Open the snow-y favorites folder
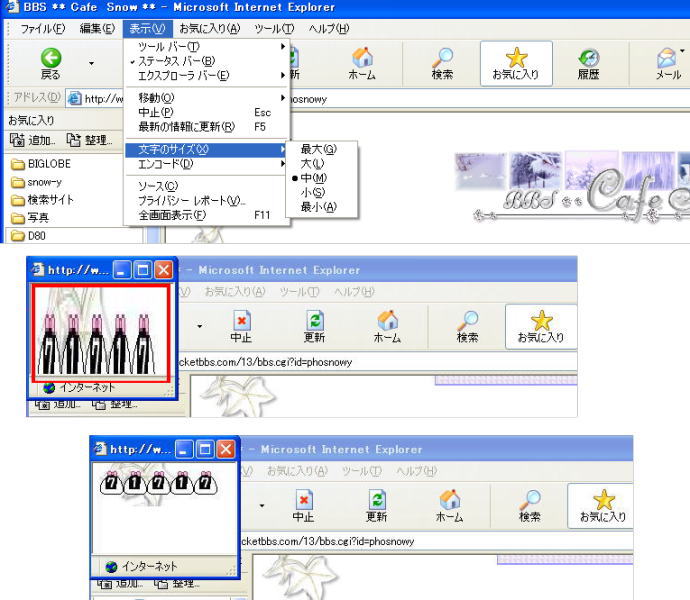 [x=42, y=182]
